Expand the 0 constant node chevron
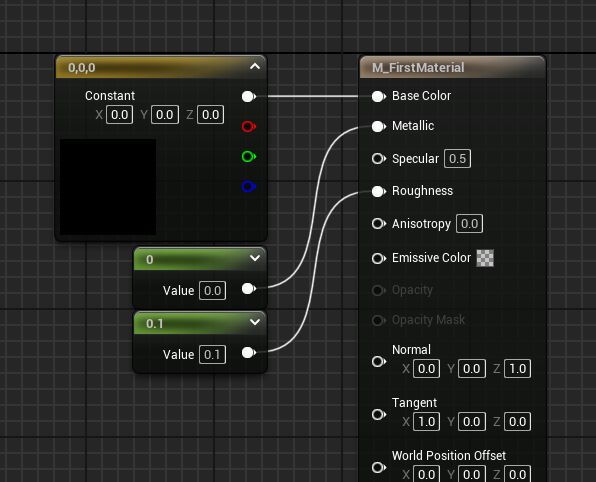 click(x=255, y=258)
